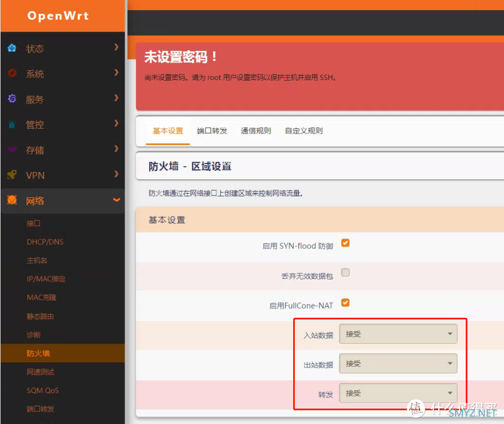Switch to the 通信规则 tab
504x424 pixels.
[x=256, y=131]
